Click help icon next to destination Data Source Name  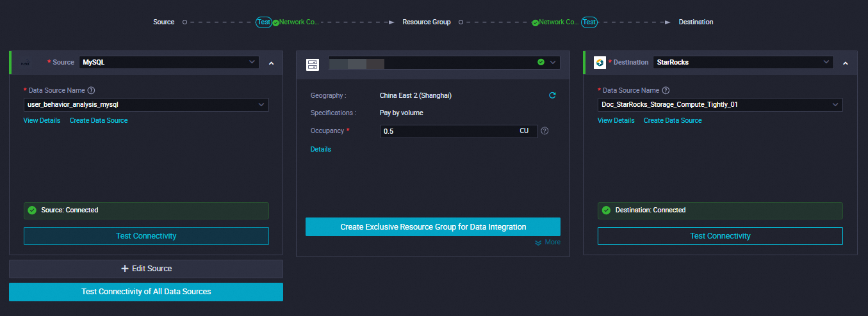(666, 91)
